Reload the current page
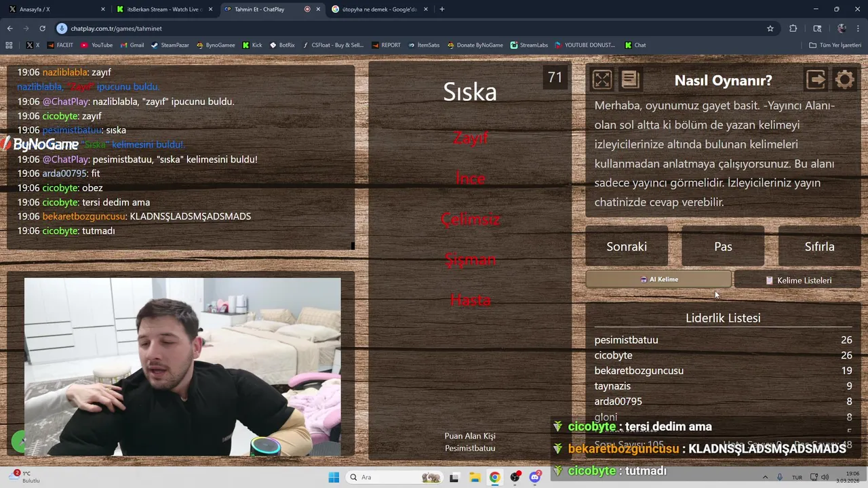This screenshot has width=868, height=488. (42, 28)
